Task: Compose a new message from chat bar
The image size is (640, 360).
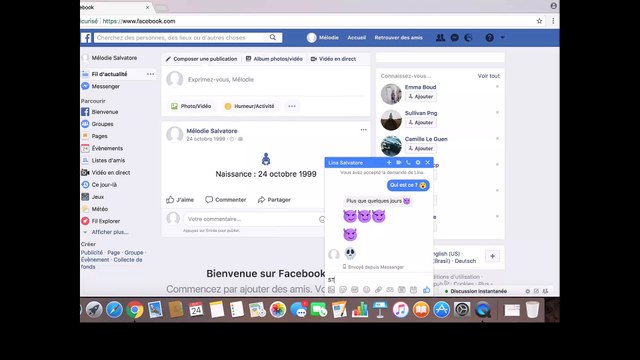Action: [x=536, y=291]
